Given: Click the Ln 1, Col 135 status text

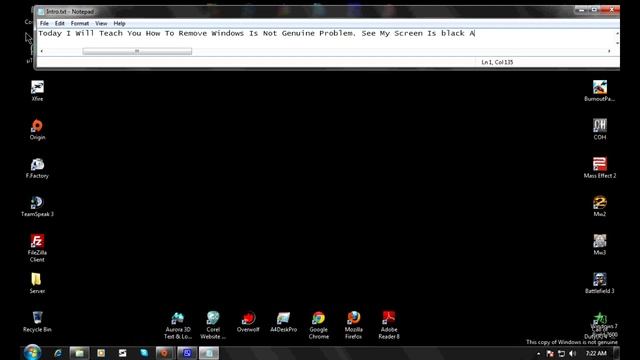Looking at the screenshot, I should [x=497, y=62].
